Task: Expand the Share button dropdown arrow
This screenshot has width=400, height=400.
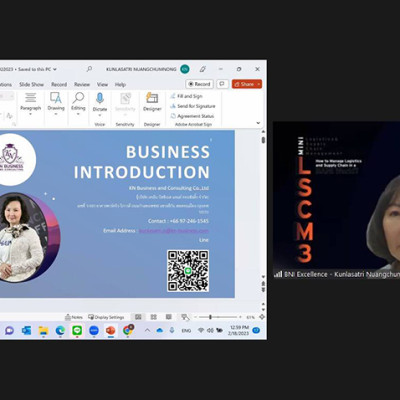Action: [259, 84]
